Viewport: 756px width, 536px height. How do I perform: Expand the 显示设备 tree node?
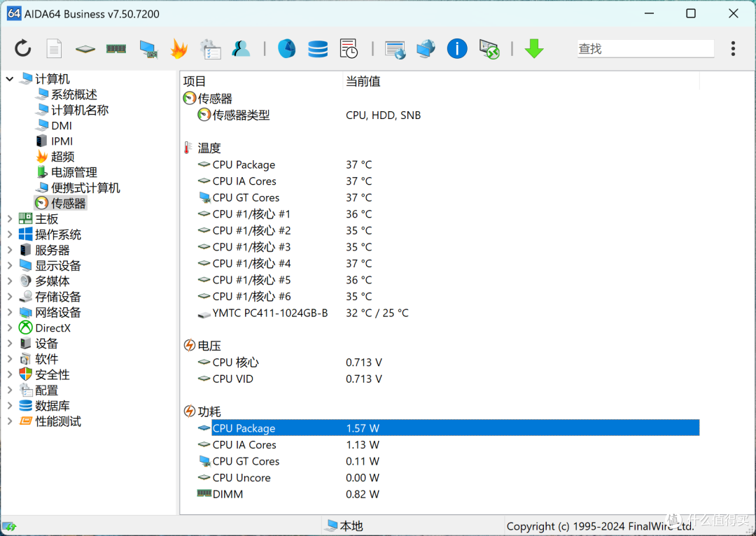point(10,266)
